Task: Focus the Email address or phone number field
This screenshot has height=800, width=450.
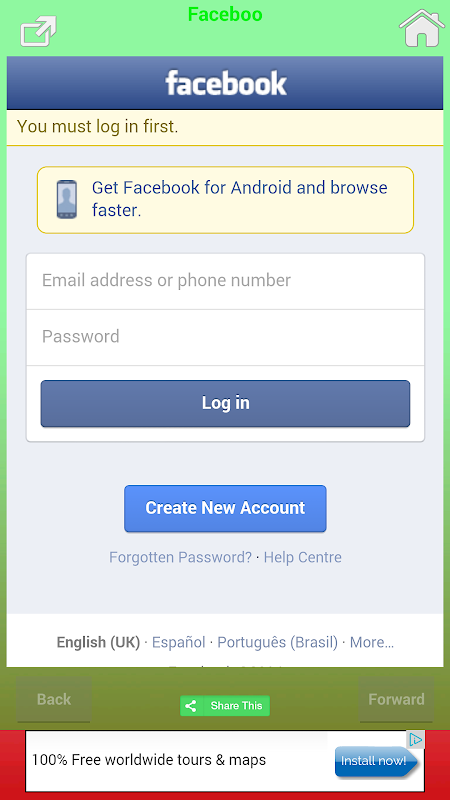Action: coord(225,281)
